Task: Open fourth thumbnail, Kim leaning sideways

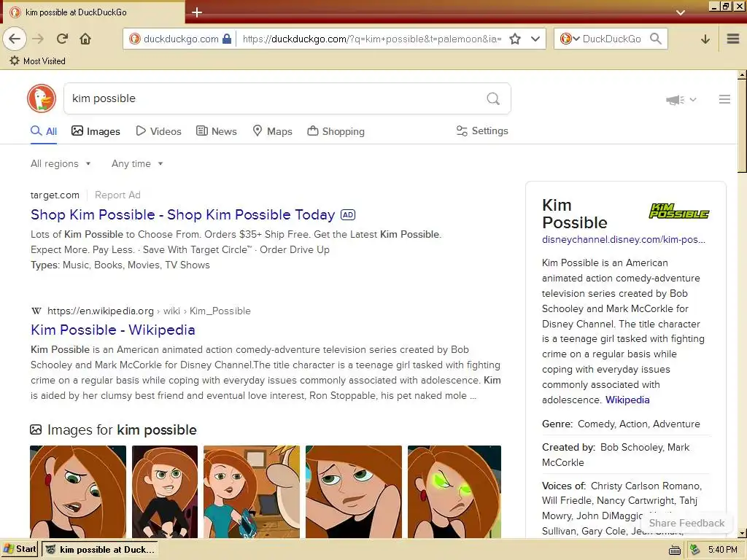Action: (x=354, y=491)
